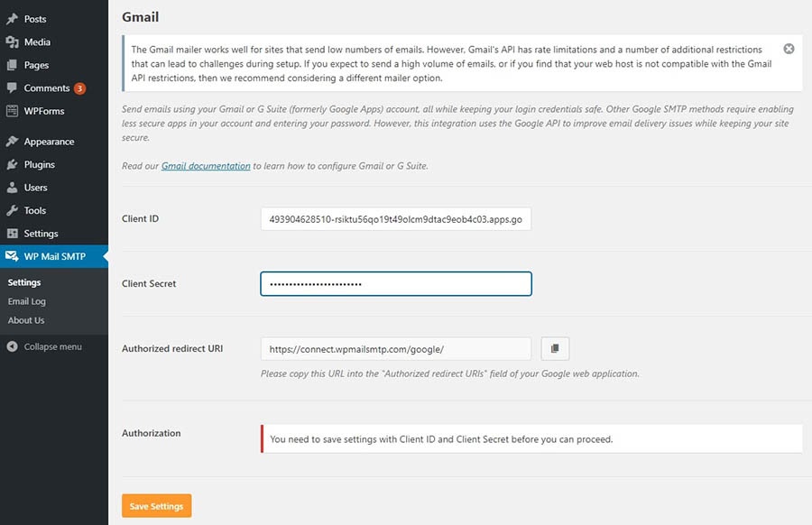Image resolution: width=812 pixels, height=525 pixels.
Task: Open the Gmail documentation link
Action: click(x=206, y=166)
